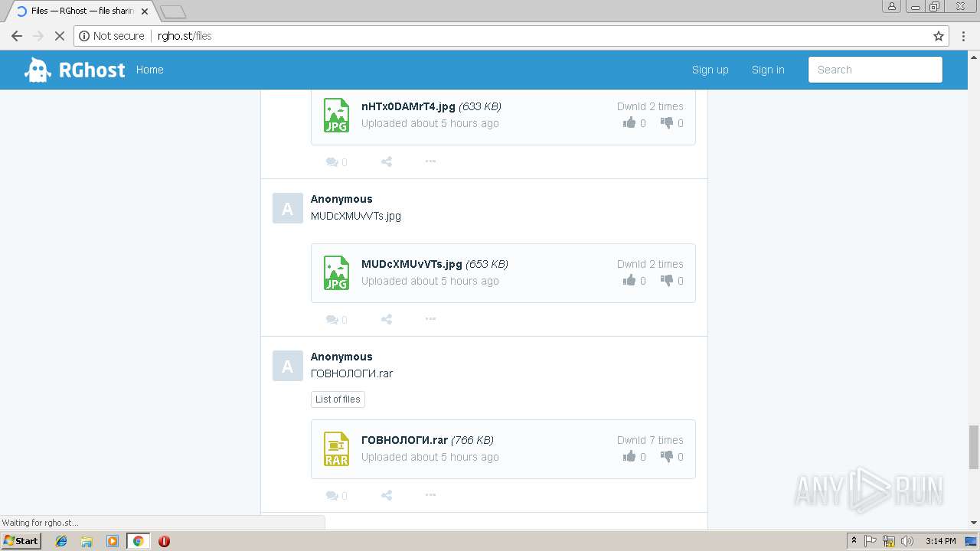Open the Chrome menu (three dots)
This screenshot has height=551, width=980.
[x=964, y=36]
